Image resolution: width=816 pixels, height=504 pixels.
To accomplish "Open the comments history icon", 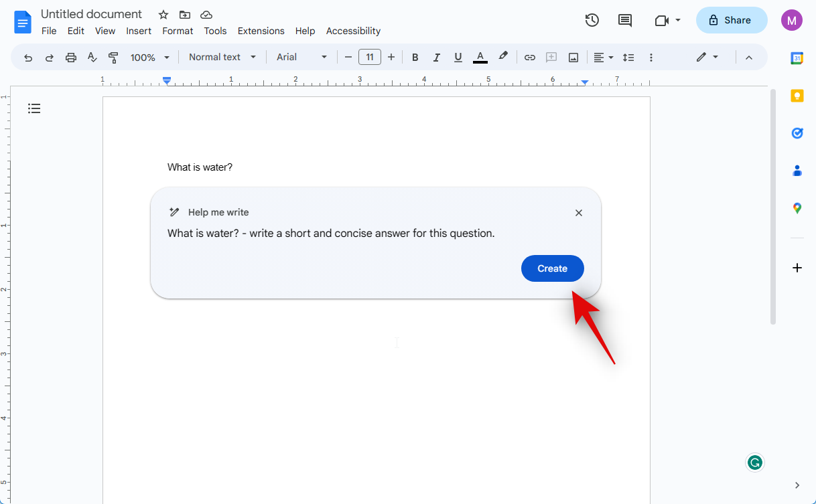I will tap(624, 20).
